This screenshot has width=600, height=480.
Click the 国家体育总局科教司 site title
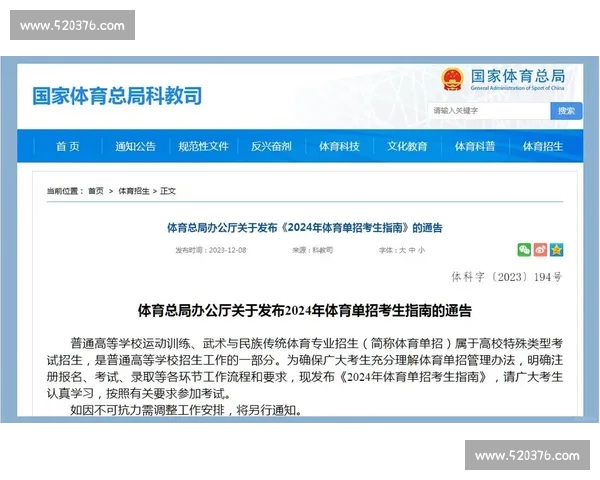[x=117, y=96]
